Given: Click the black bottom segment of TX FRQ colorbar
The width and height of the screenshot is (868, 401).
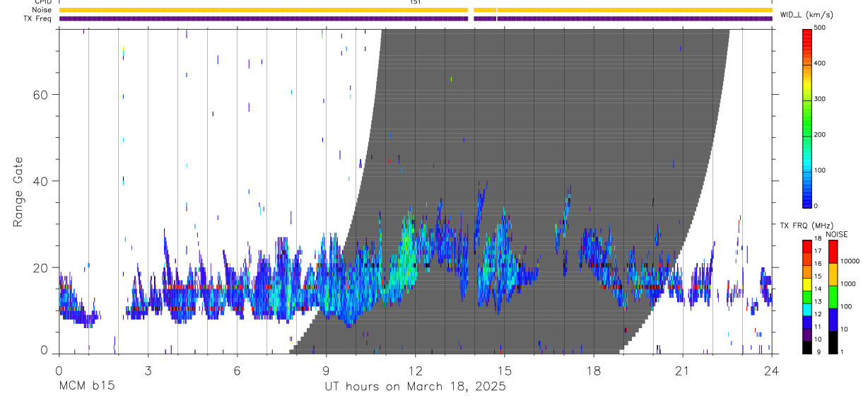Looking at the screenshot, I should [807, 347].
